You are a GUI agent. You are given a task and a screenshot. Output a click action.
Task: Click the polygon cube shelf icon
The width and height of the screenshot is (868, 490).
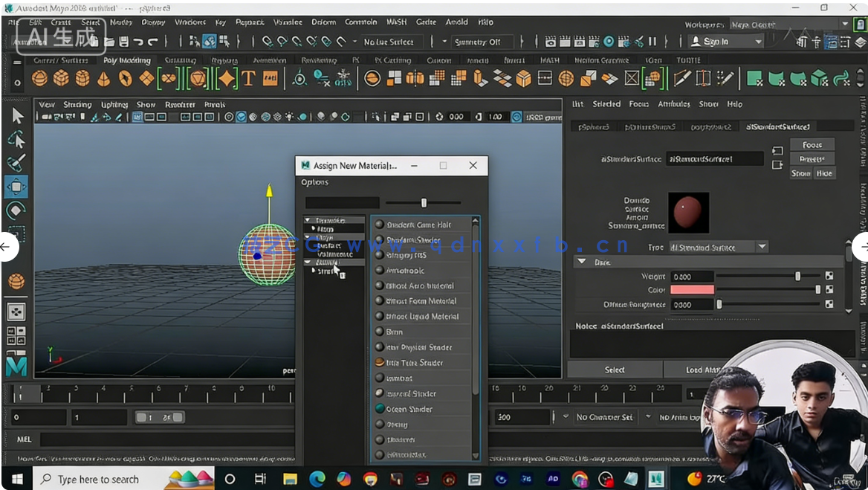click(x=61, y=78)
